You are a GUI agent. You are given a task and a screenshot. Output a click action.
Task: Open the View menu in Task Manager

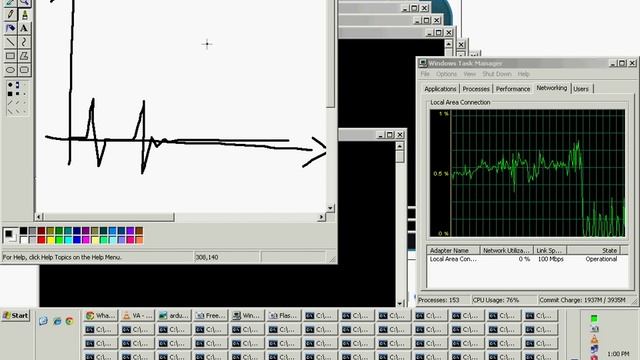tap(469, 74)
